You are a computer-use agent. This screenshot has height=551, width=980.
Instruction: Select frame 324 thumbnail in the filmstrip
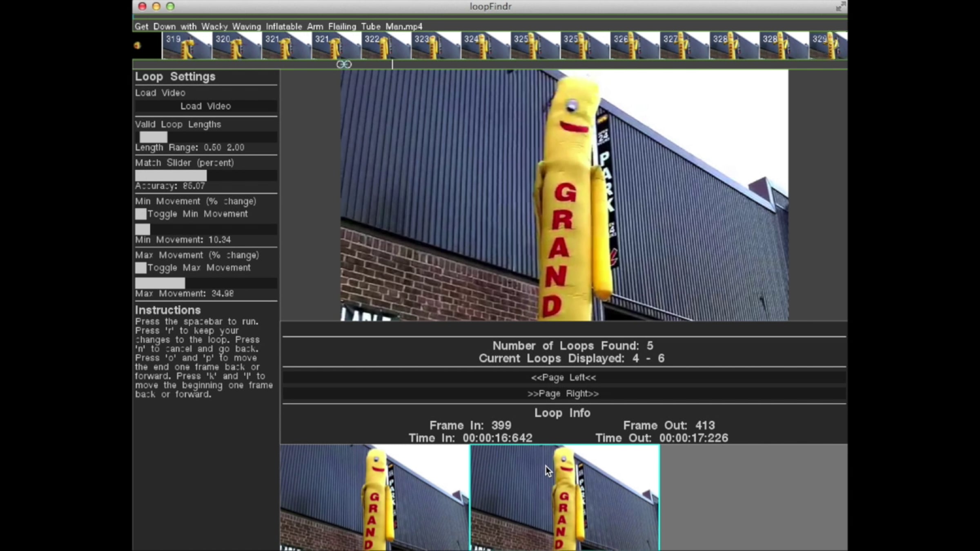[x=486, y=46]
